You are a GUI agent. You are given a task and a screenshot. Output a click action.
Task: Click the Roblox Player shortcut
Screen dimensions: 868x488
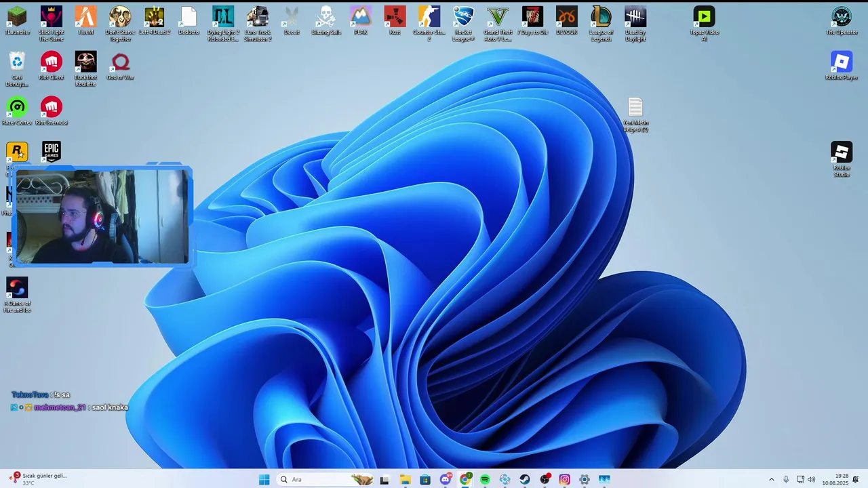842,66
